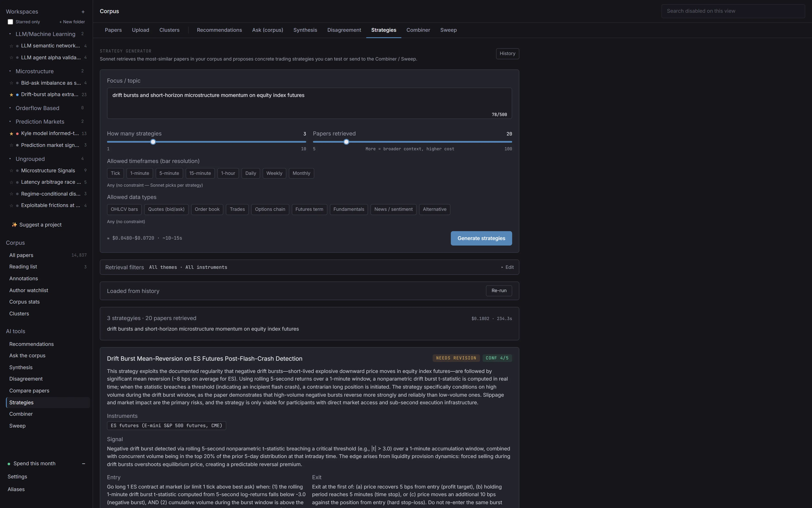Star the Prediction market sign workspace

point(11,145)
